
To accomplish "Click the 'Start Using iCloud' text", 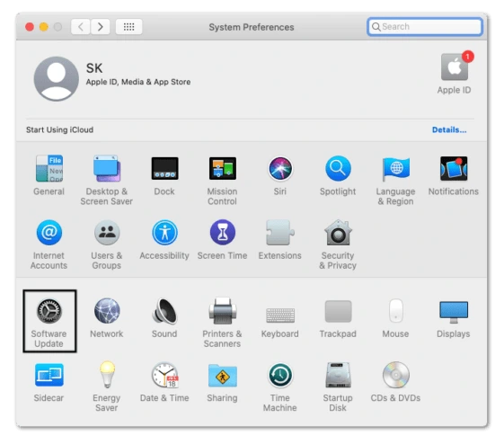I will pyautogui.click(x=60, y=129).
